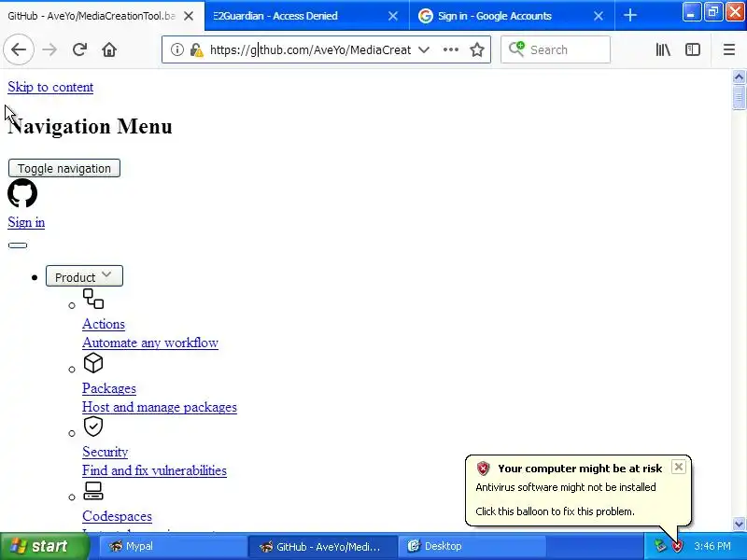Open page actions three-dot menu
The width and height of the screenshot is (747, 560).
coord(451,49)
